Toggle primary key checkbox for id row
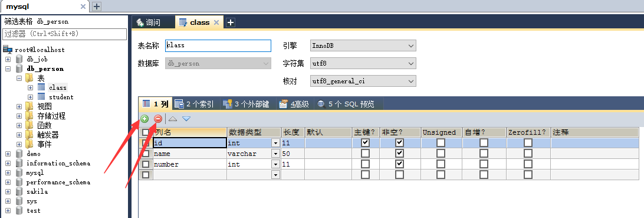The width and height of the screenshot is (644, 218). pyautogui.click(x=365, y=143)
